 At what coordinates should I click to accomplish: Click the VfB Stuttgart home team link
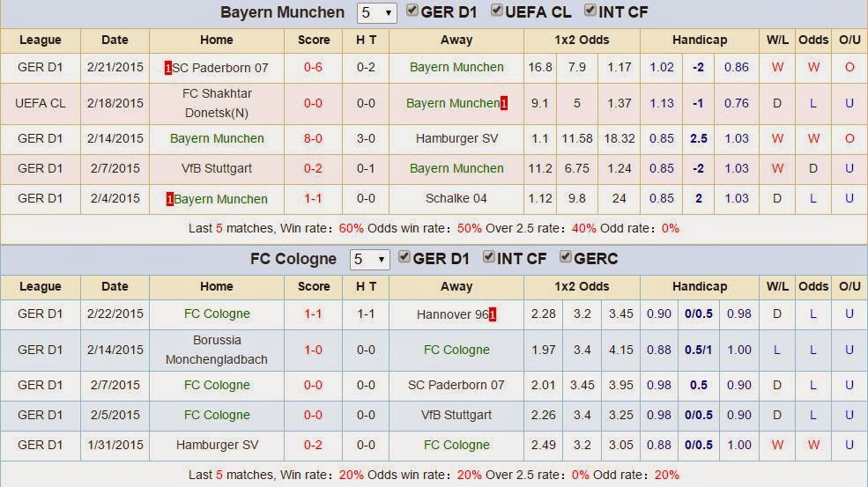(x=216, y=168)
